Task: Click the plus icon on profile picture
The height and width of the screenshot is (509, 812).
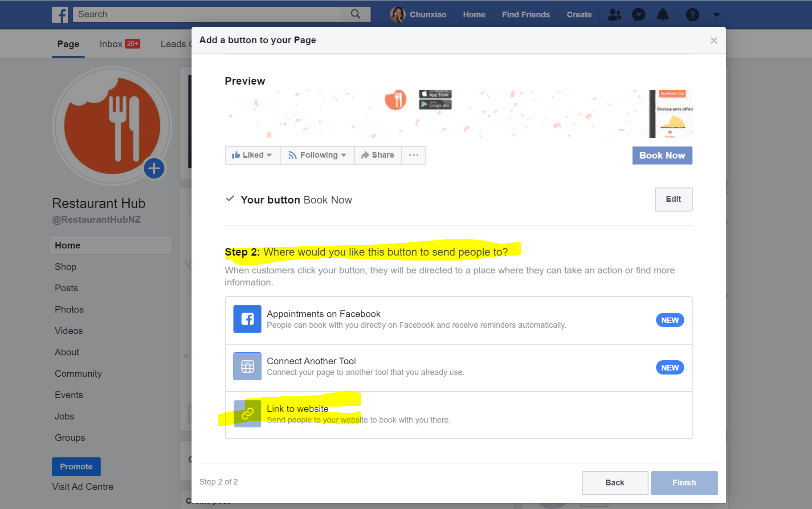Action: 154,168
